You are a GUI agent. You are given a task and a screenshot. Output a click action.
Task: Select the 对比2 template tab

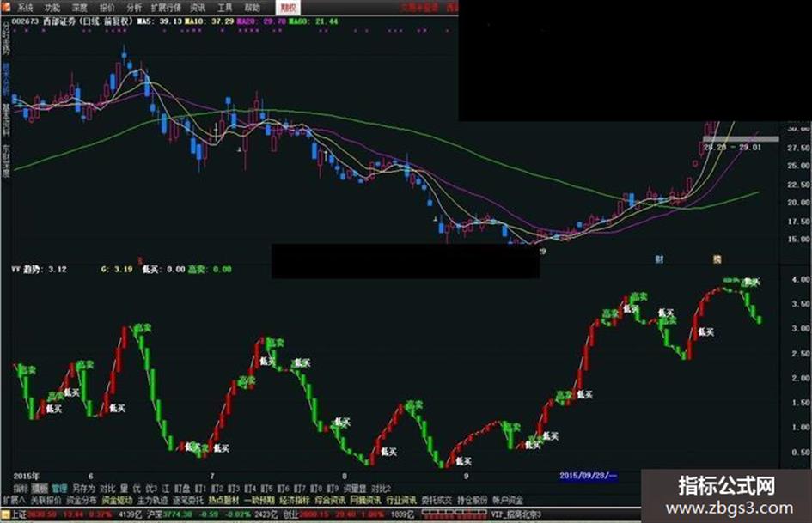tap(382, 489)
